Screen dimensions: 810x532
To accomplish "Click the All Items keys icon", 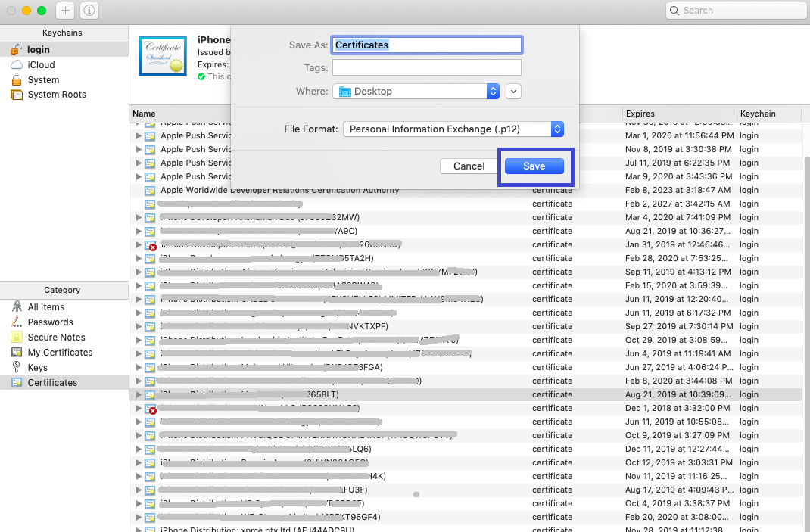I will 17,306.
